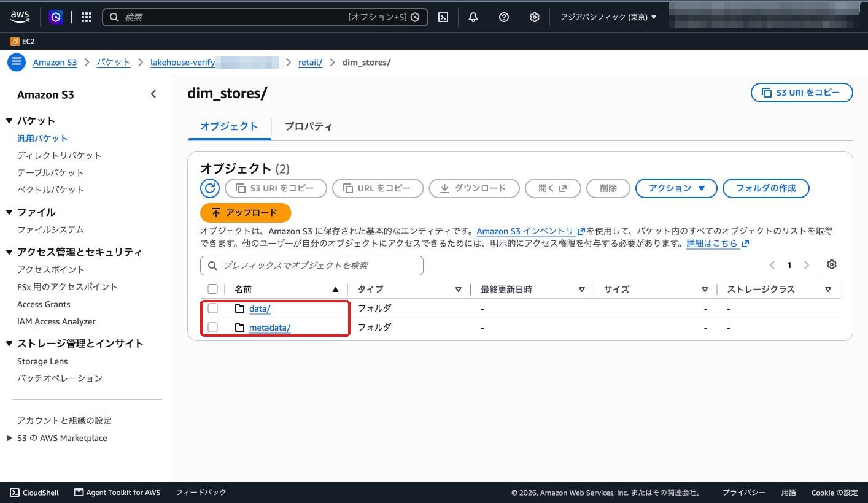This screenshot has width=868, height=503.
Task: Open the help question mark menu
Action: pyautogui.click(x=504, y=17)
